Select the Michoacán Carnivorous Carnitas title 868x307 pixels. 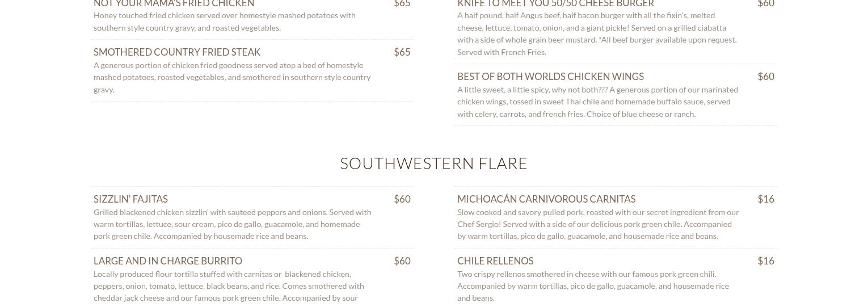click(546, 199)
